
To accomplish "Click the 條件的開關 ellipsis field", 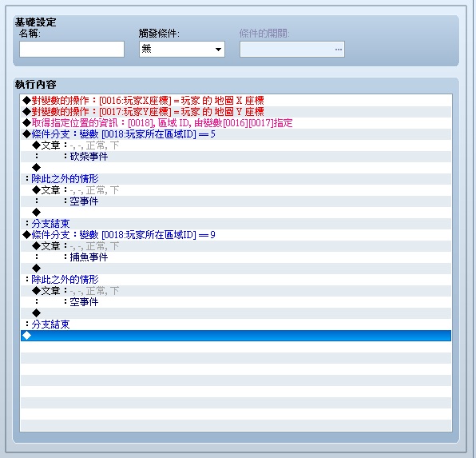I will [292, 50].
